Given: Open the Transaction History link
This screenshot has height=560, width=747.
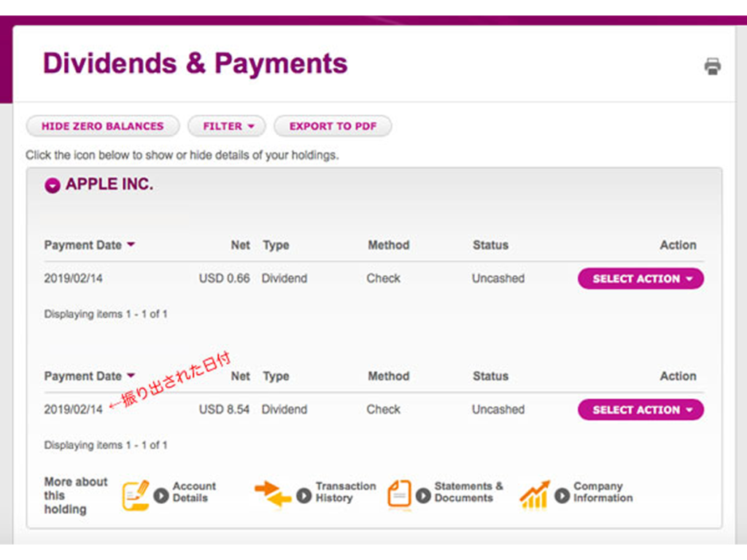Looking at the screenshot, I should click(x=346, y=492).
